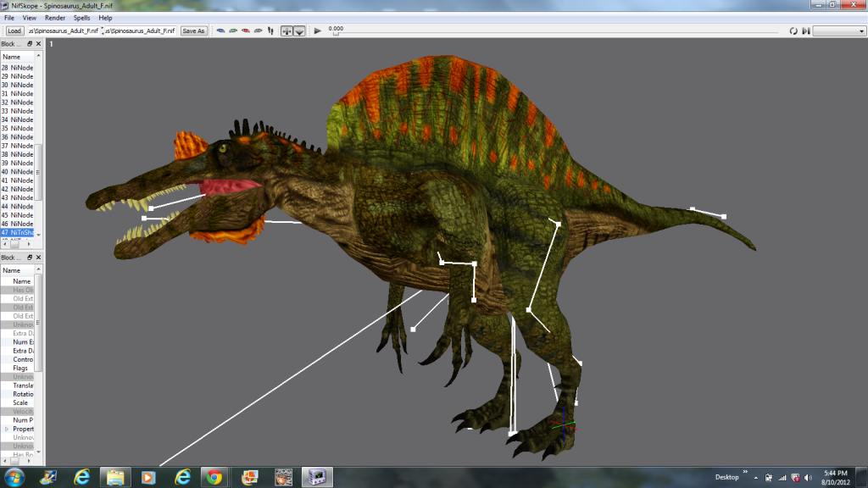Open the dropdown arrow beside the axes button
868x488 pixels.
tap(299, 30)
